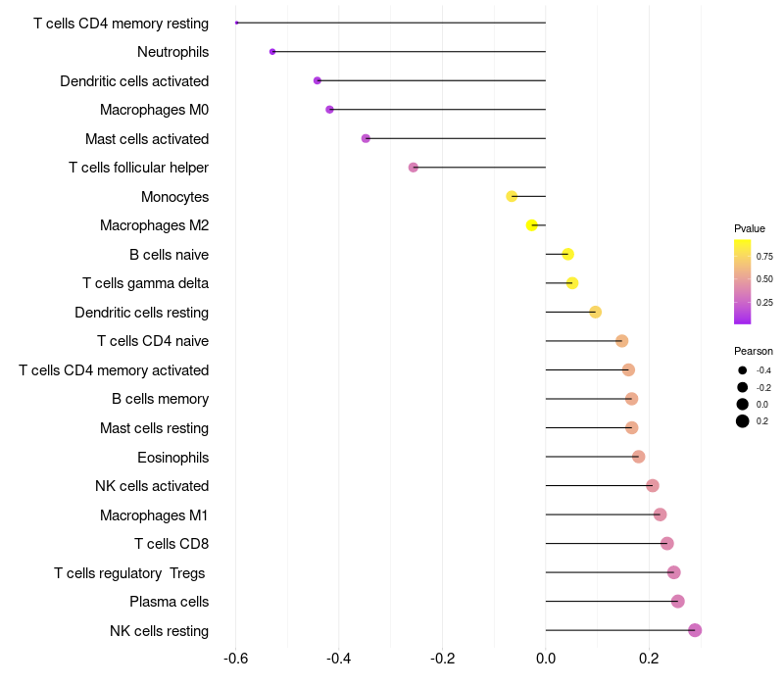Click the Pearson 0.2 legend circle

pos(743,421)
